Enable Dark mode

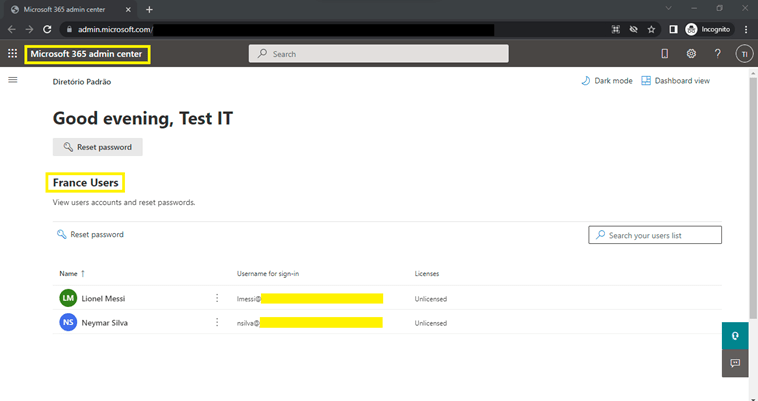(607, 81)
